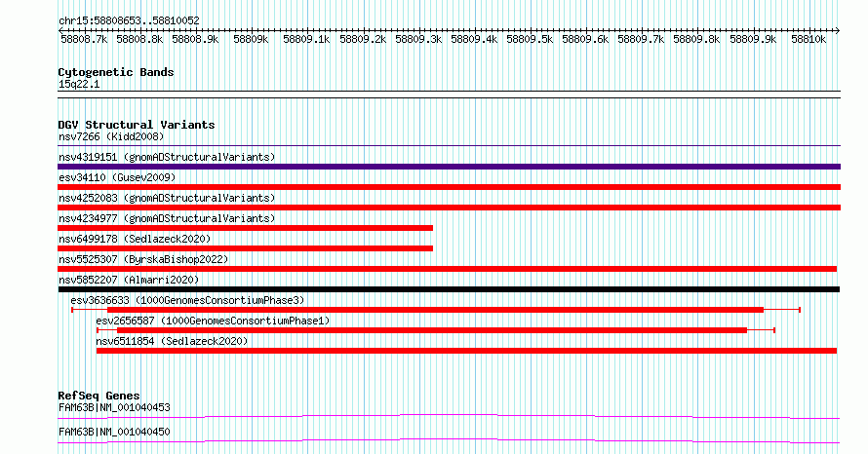This screenshot has width=868, height=454.
Task: Click the esv2656587 red variant bar
Action: (436, 330)
